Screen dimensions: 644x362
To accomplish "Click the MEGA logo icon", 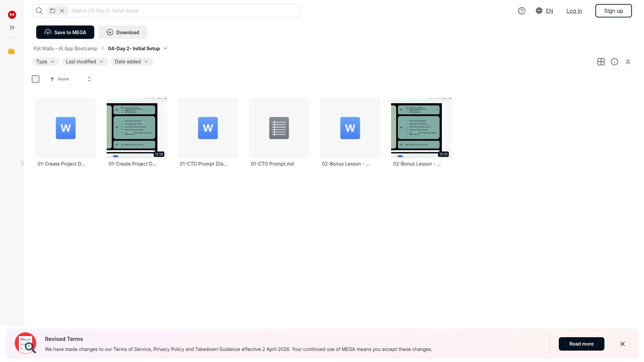I will (12, 14).
